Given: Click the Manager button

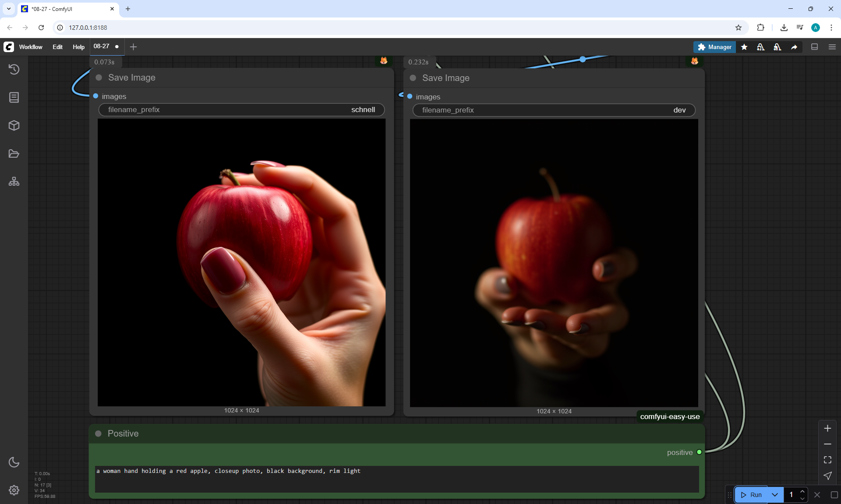Looking at the screenshot, I should (714, 47).
